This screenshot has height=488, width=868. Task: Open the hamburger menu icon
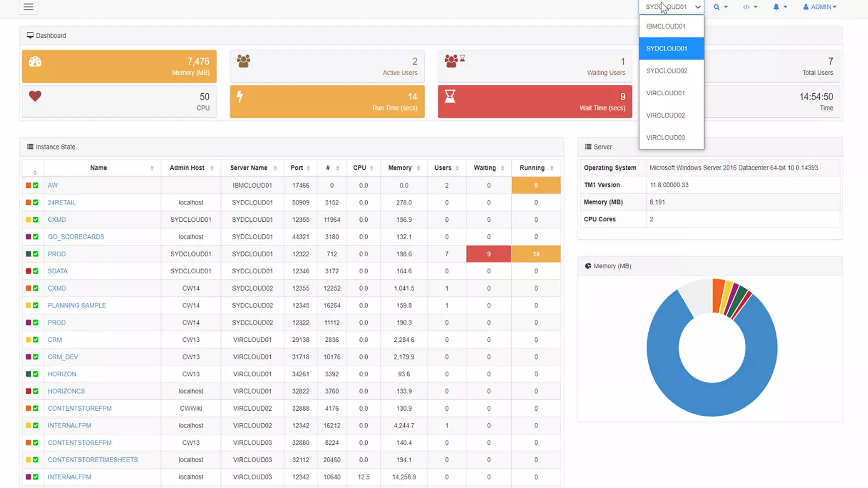28,7
